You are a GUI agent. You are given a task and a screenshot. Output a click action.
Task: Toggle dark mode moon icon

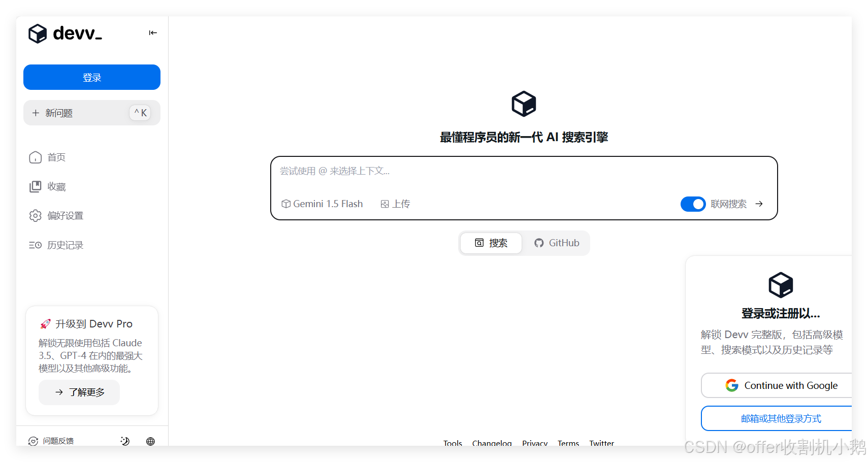(125, 441)
